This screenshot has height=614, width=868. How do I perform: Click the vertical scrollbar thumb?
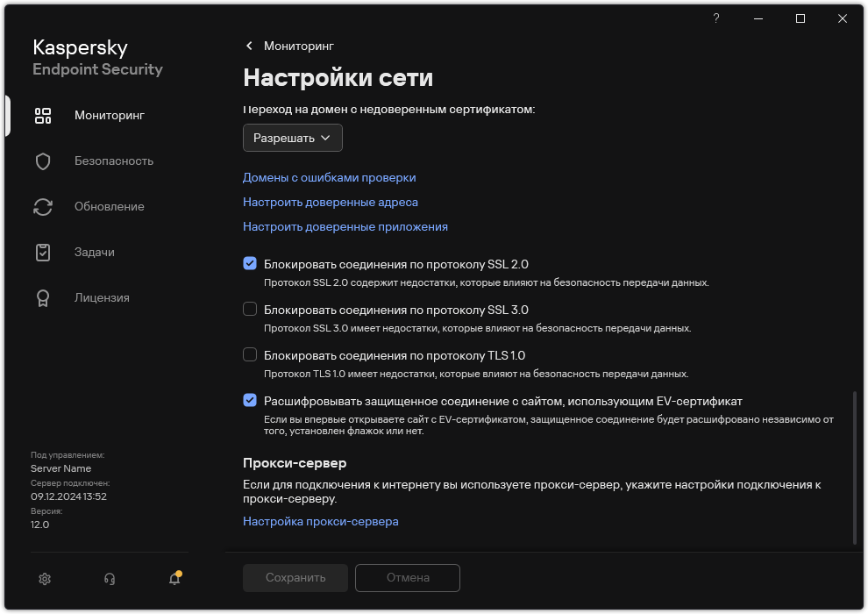(x=855, y=468)
